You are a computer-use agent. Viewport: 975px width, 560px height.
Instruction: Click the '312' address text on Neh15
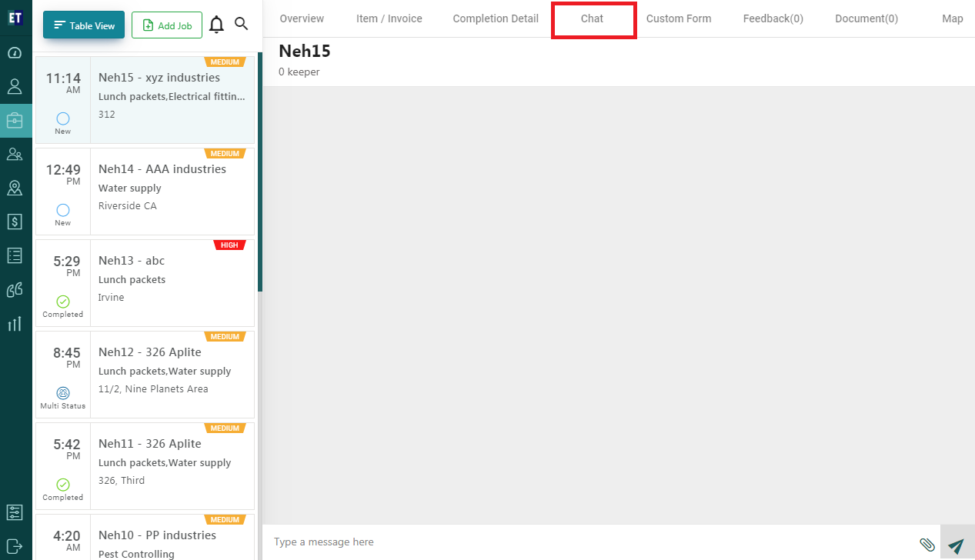coord(107,115)
